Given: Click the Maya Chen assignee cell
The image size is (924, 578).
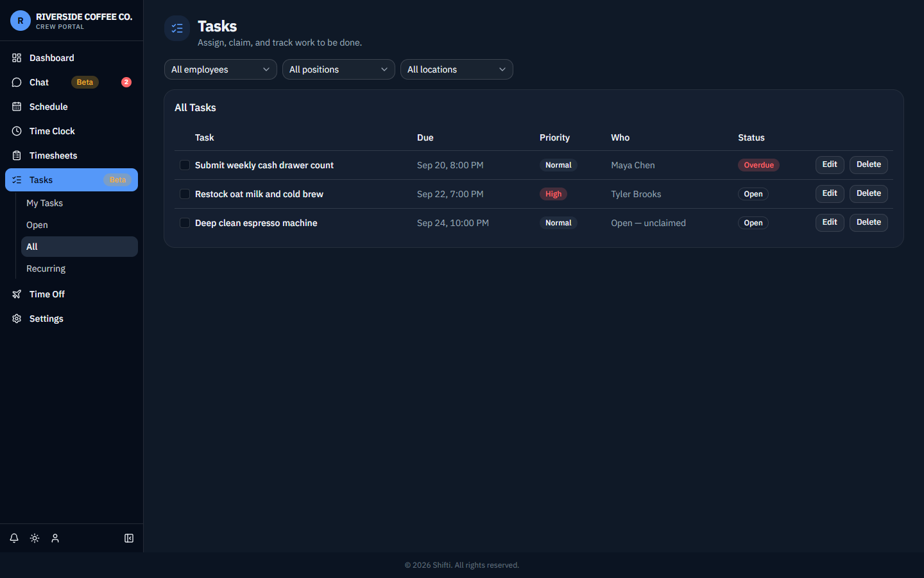Looking at the screenshot, I should (x=633, y=165).
